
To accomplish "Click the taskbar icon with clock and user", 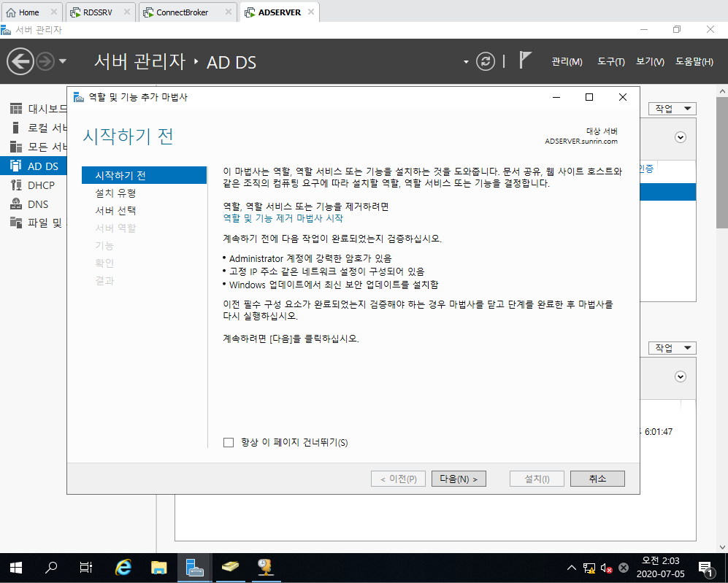I will pos(266,568).
